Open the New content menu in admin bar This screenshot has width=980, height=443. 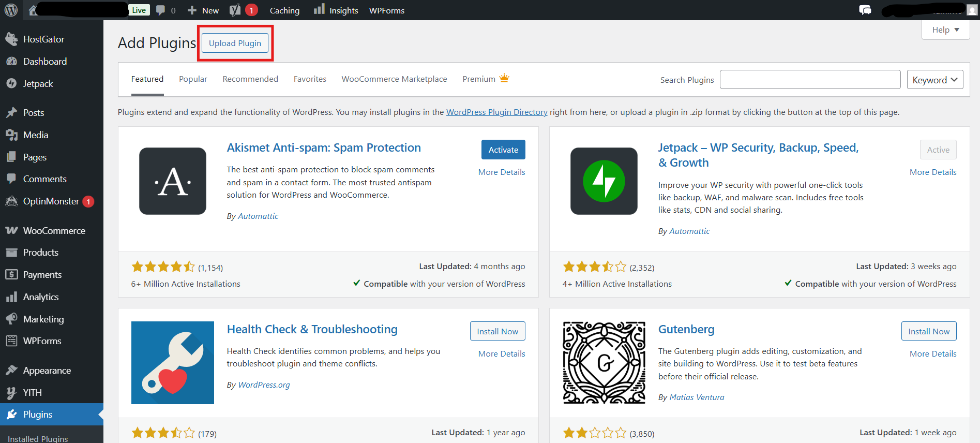click(203, 10)
